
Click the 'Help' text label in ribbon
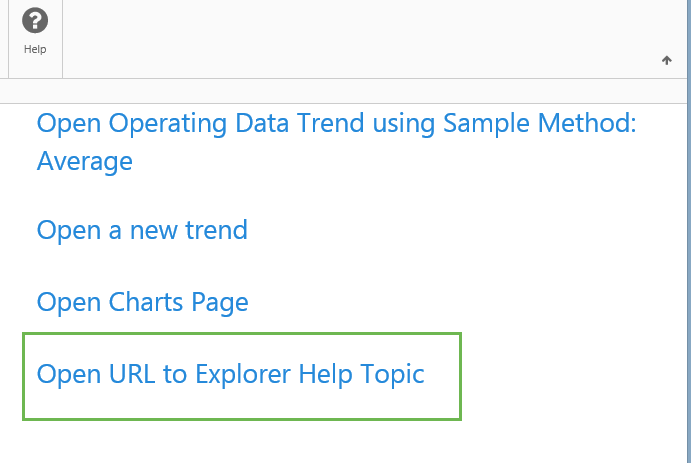coord(35,49)
